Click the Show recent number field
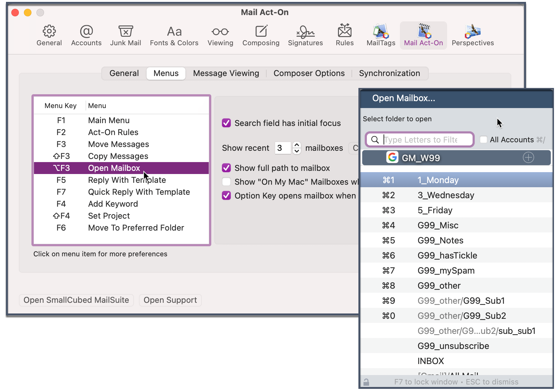The image size is (559, 392). pyautogui.click(x=283, y=148)
